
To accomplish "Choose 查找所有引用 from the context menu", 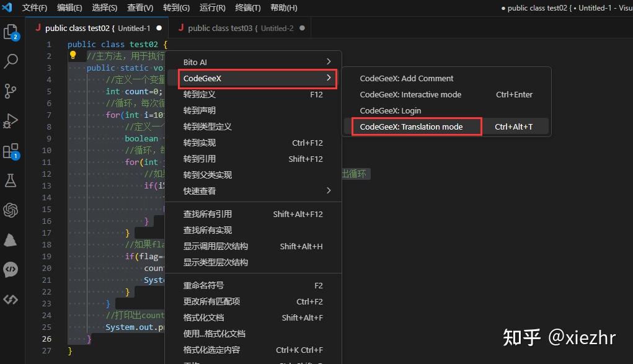I will click(254, 214).
